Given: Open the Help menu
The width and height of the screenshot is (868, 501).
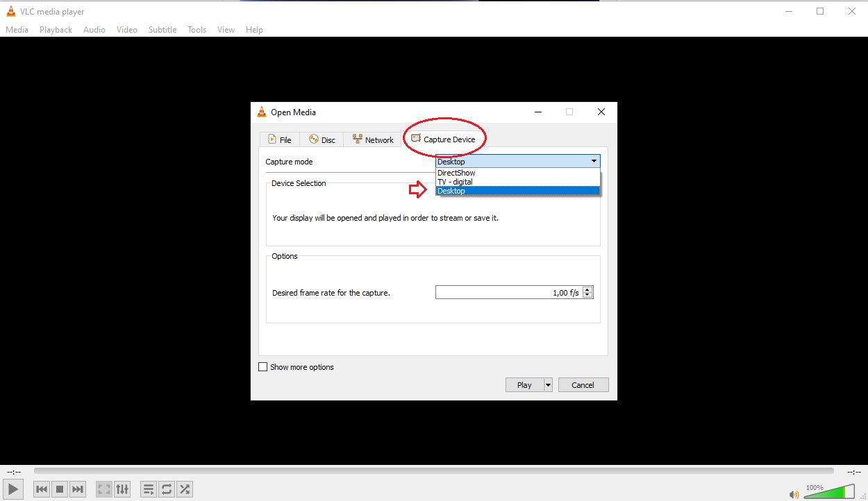Looking at the screenshot, I should tap(254, 30).
